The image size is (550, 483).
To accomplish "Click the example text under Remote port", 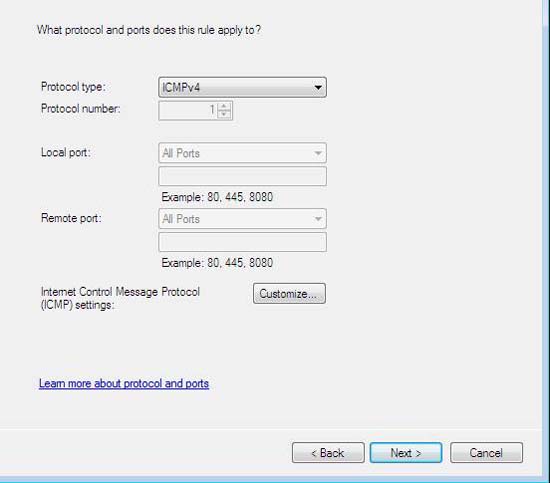I will pyautogui.click(x=217, y=263).
